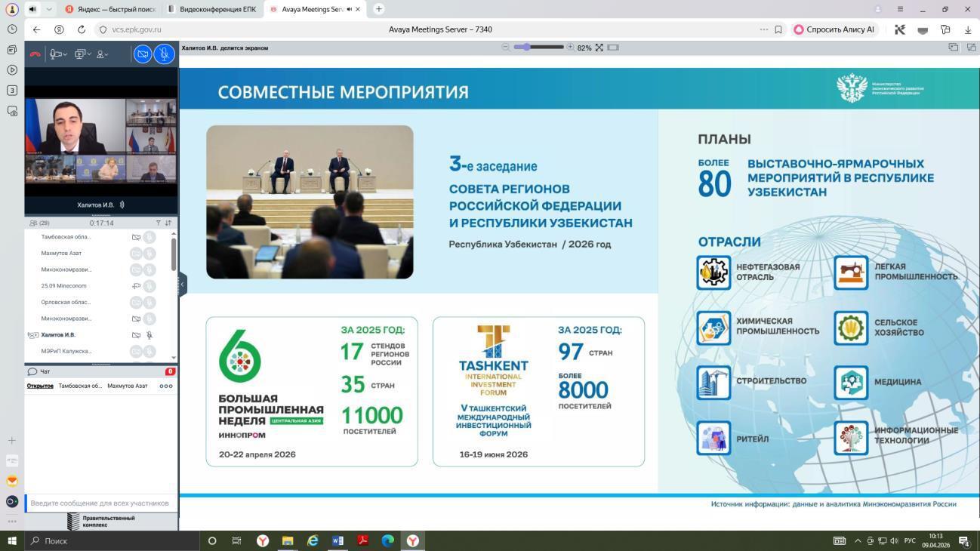Click the zoom in plus icon
The width and height of the screenshot is (980, 551).
pos(570,48)
